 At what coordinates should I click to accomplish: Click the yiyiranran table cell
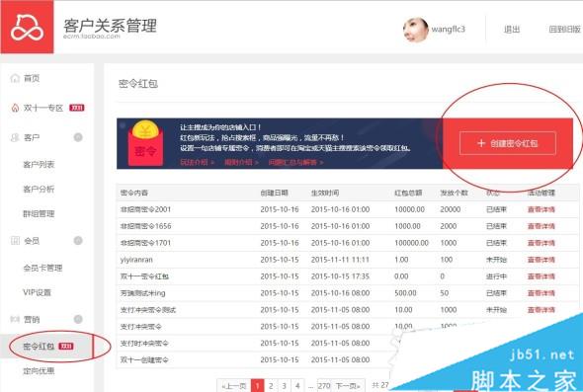point(136,260)
